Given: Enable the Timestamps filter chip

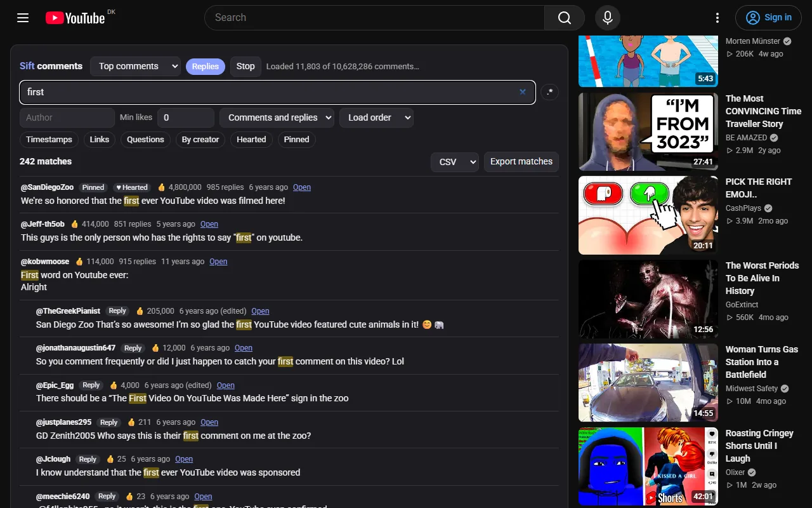Looking at the screenshot, I should coord(49,140).
